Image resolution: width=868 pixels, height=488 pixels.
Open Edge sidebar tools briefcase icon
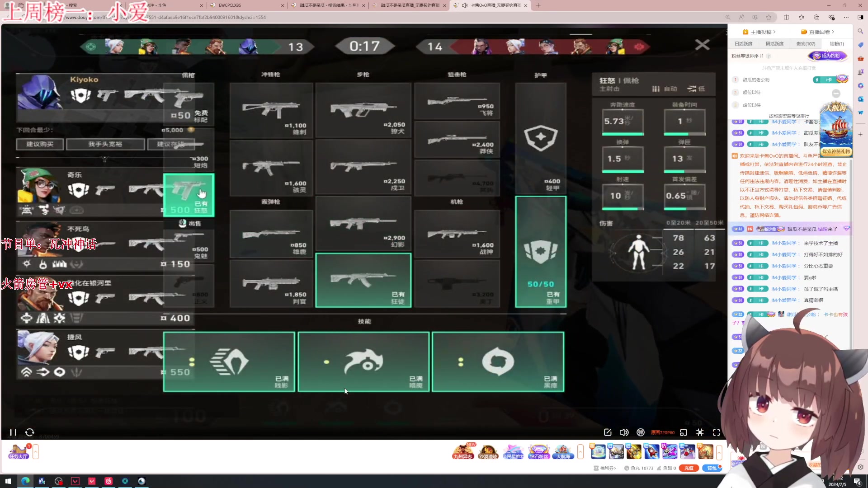tap(860, 58)
